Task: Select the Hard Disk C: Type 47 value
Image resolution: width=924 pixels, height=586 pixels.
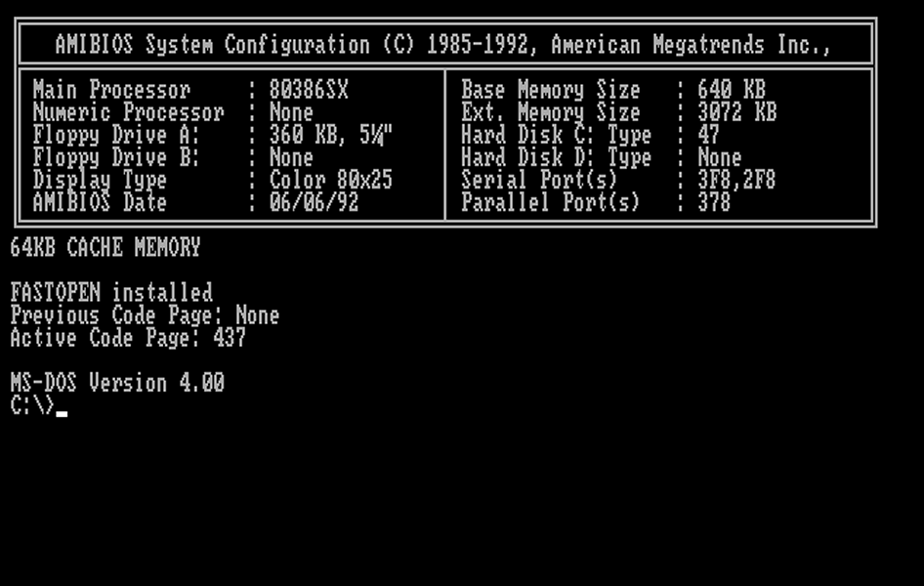Action: click(x=708, y=136)
